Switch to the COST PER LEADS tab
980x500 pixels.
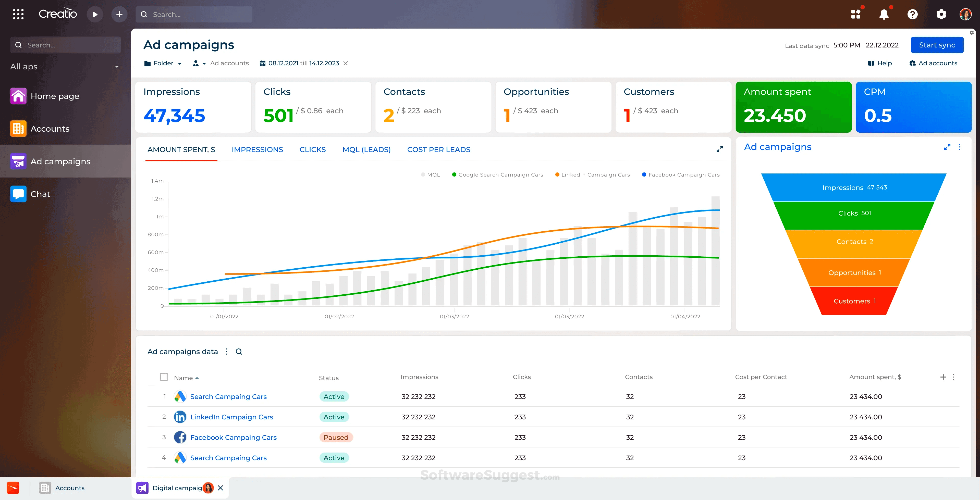coord(439,149)
